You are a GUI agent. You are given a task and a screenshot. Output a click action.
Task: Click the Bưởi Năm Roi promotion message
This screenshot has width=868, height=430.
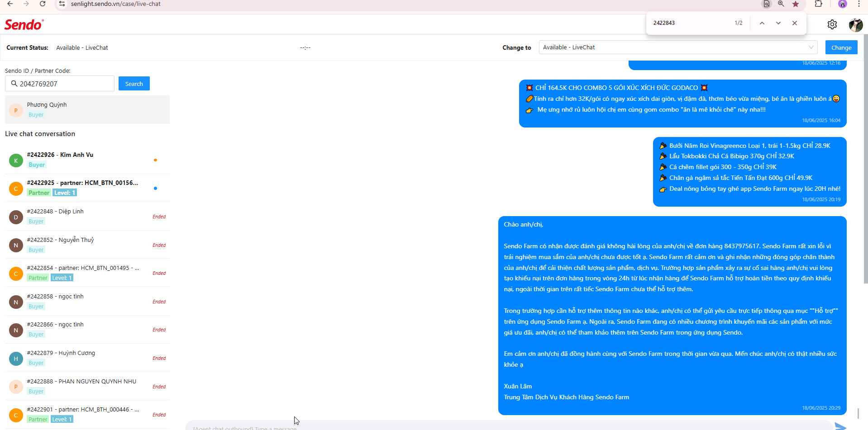point(750,172)
